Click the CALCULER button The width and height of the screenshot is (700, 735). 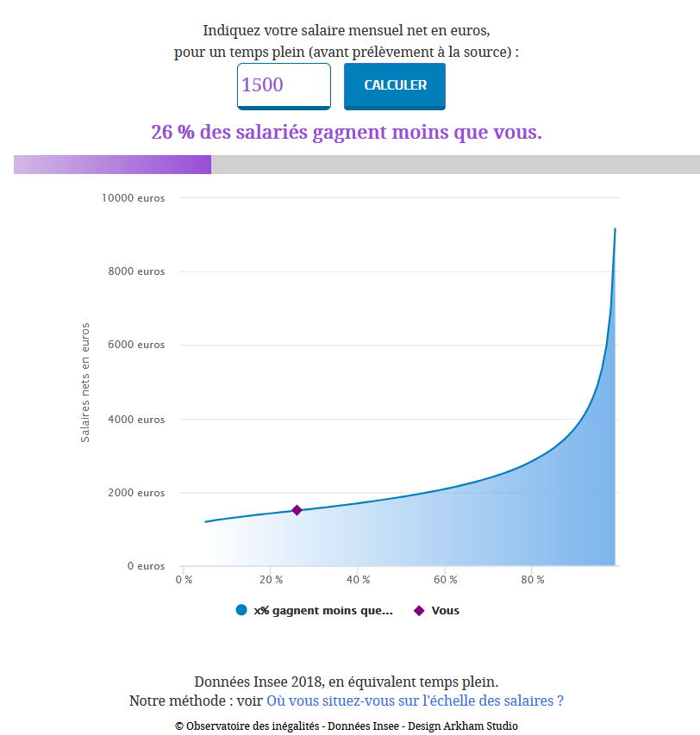(395, 85)
